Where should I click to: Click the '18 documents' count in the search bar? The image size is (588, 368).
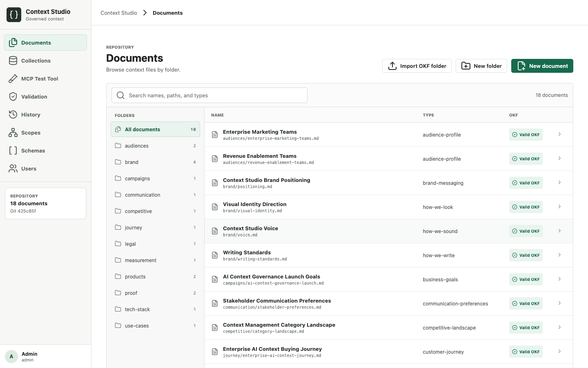[x=552, y=95]
